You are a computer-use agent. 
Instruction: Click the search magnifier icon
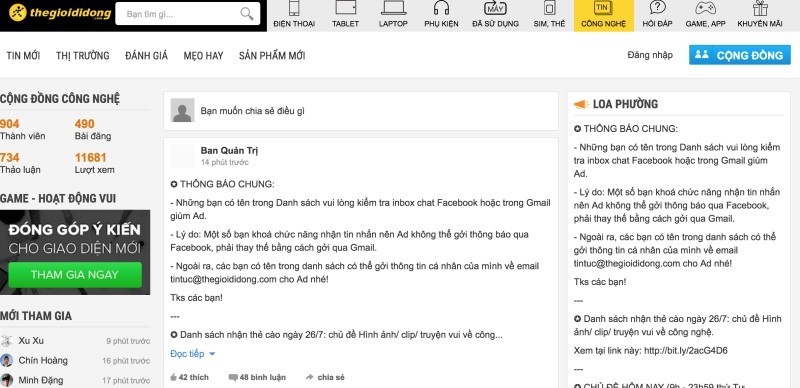[247, 14]
